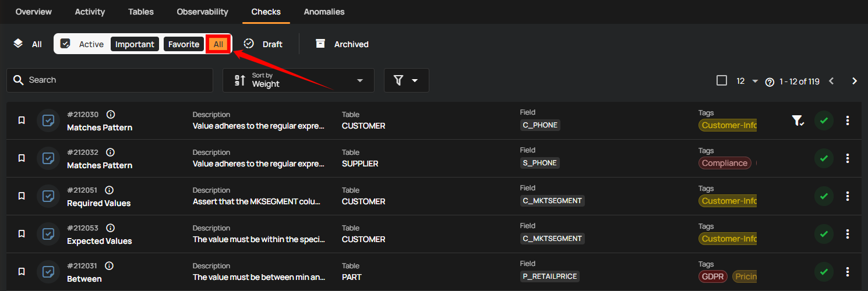Open Sort by Weight dropdown
The image size is (868, 291).
coord(298,80)
